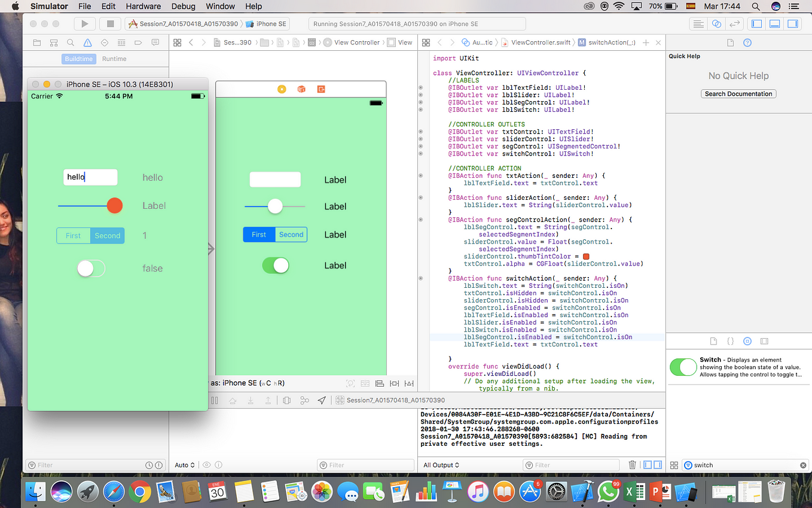Click the Align constraints icon in canvas bar
The image size is (812, 508).
click(x=379, y=384)
